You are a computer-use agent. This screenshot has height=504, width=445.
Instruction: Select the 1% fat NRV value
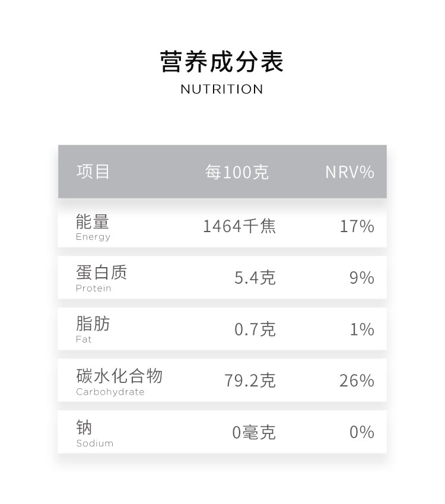click(x=361, y=329)
